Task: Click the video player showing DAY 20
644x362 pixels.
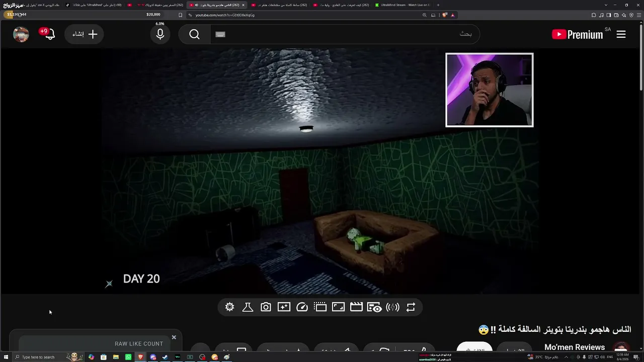Action: (x=320, y=171)
